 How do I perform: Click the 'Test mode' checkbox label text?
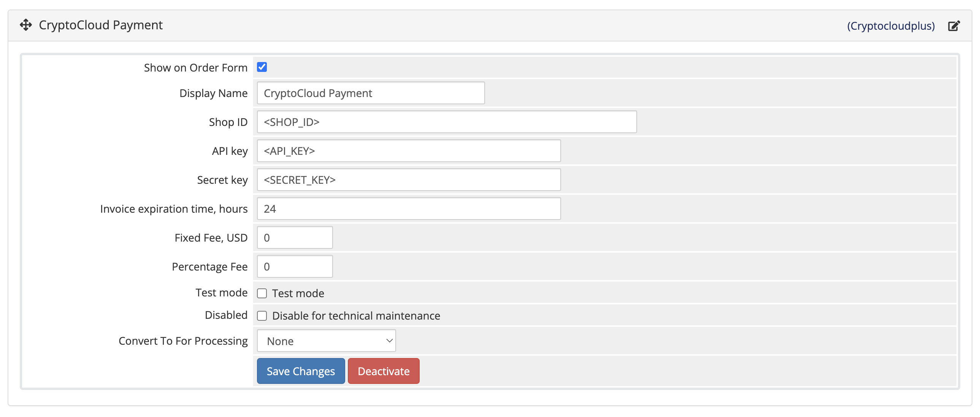(298, 293)
